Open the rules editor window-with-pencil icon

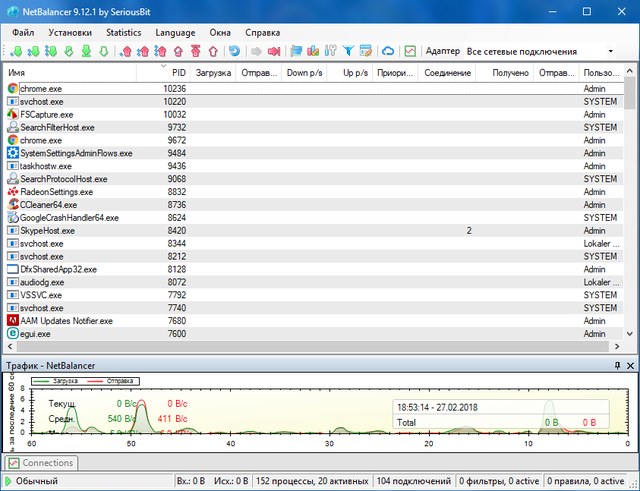pyautogui.click(x=366, y=51)
